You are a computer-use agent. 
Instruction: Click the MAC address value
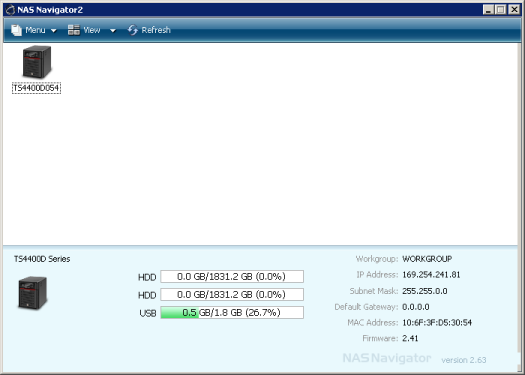(437, 323)
